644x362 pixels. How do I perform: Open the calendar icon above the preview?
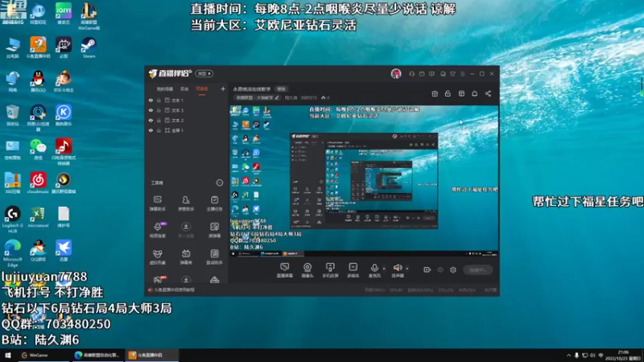click(x=461, y=93)
